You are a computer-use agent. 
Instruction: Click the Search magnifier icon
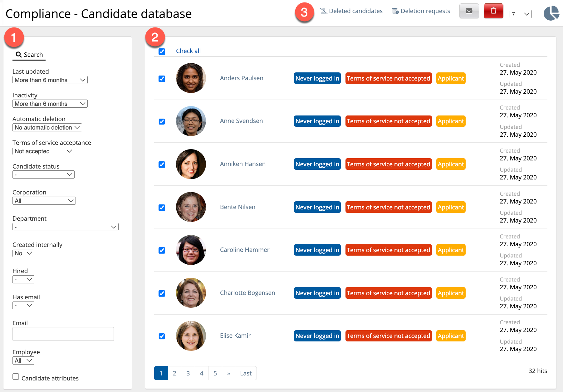[19, 55]
